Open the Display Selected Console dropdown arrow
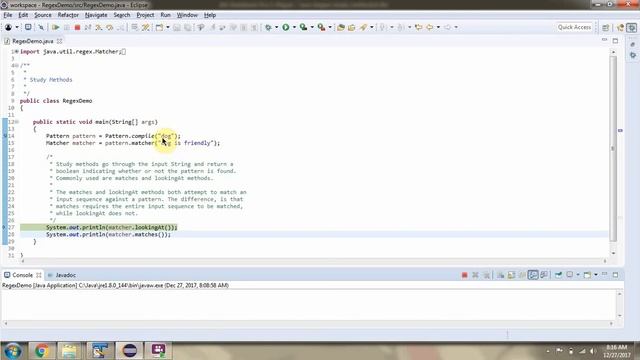The image size is (640, 360). 578,275
